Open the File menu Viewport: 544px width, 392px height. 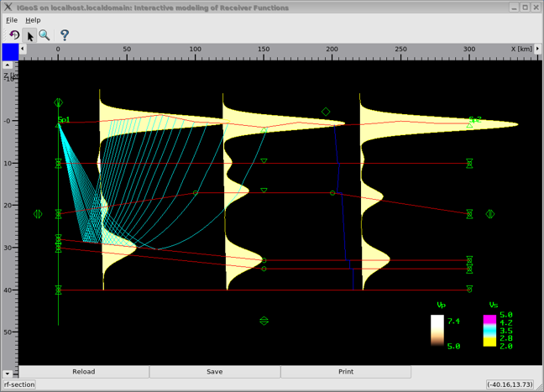tap(12, 20)
